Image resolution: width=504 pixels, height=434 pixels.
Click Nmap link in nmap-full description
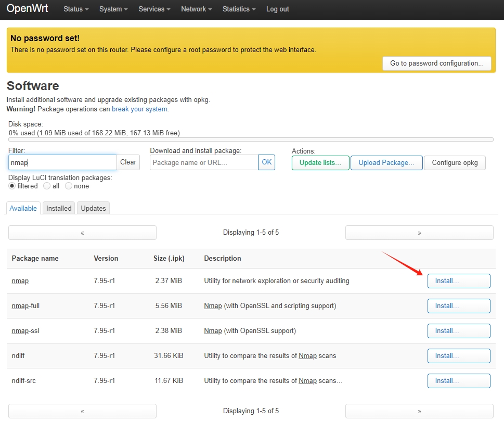coord(213,306)
